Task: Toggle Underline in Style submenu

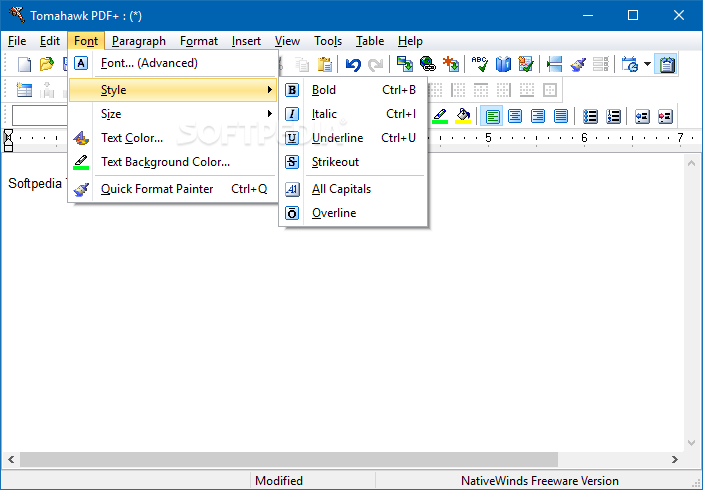Action: pyautogui.click(x=353, y=138)
